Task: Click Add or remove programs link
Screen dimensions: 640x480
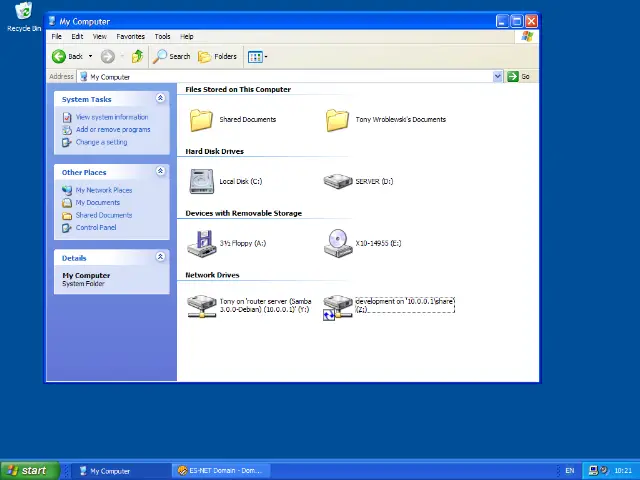Action: point(113,129)
